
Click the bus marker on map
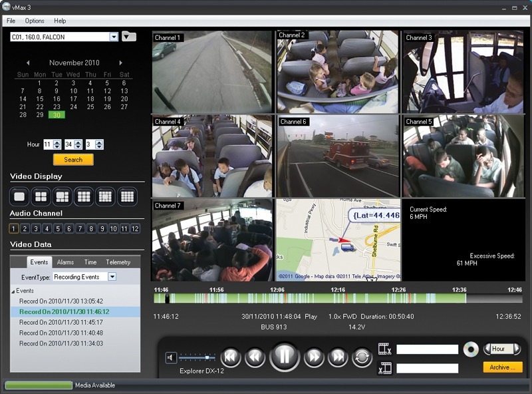click(347, 248)
